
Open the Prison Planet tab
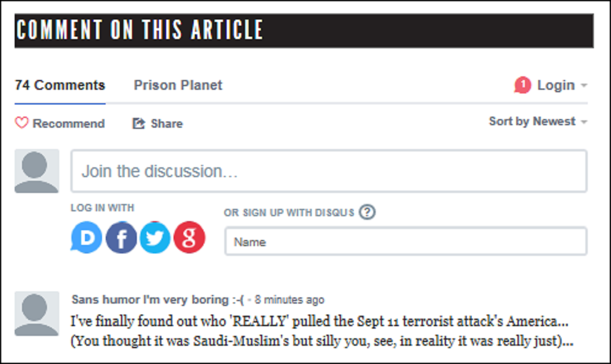[178, 86]
